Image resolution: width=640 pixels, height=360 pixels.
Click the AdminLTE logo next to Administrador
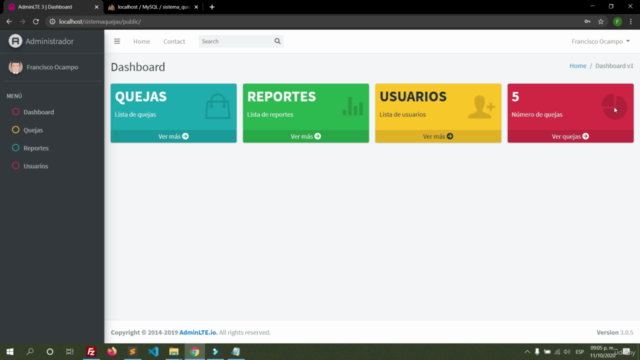pyautogui.click(x=15, y=41)
